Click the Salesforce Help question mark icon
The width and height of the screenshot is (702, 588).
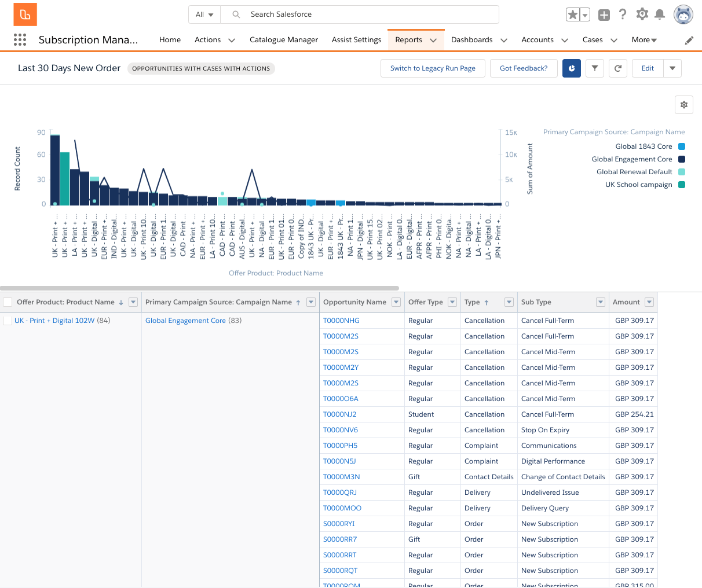tap(623, 14)
